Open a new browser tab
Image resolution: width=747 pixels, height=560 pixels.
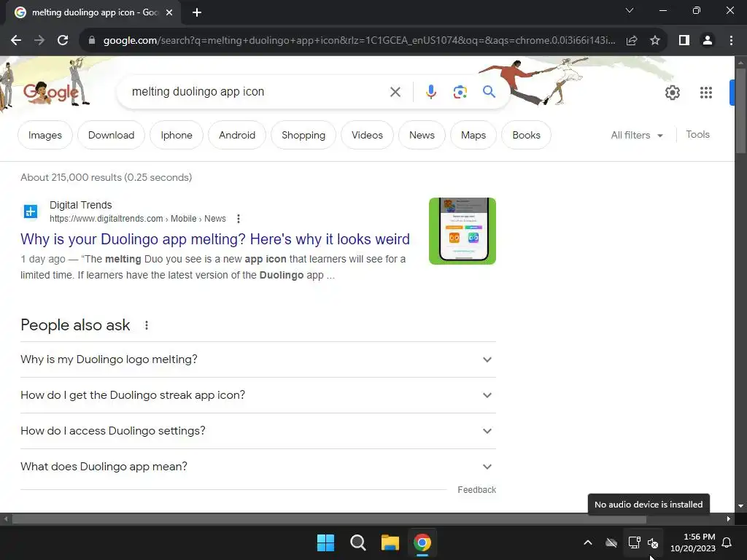click(197, 13)
